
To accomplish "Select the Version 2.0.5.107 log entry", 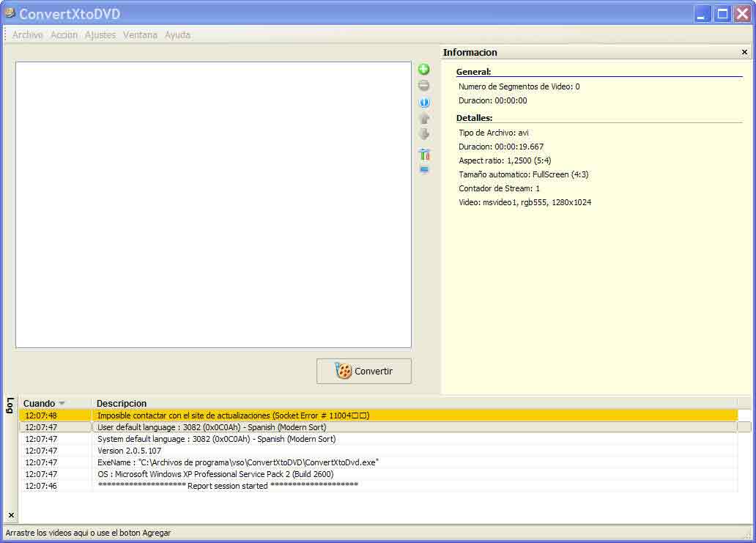I will click(379, 451).
